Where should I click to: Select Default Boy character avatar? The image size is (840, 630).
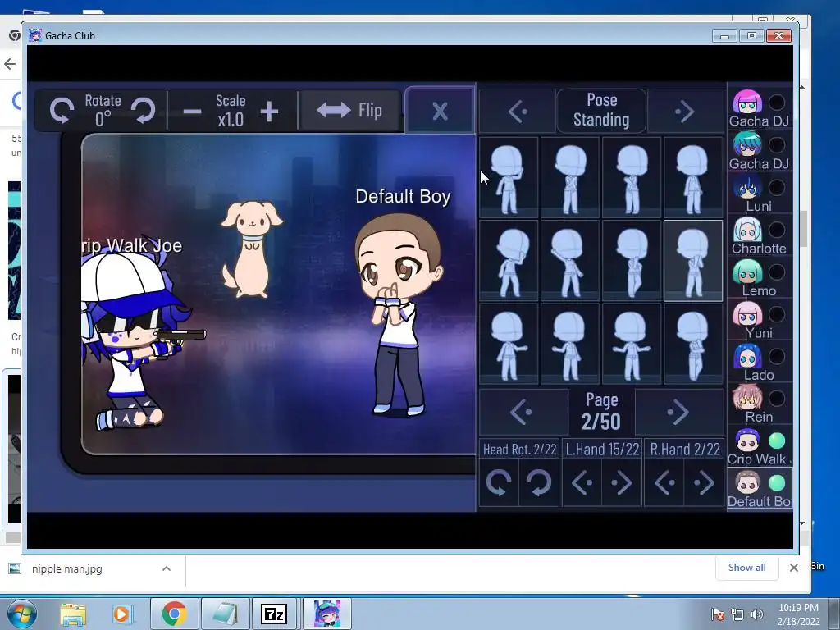tap(747, 484)
